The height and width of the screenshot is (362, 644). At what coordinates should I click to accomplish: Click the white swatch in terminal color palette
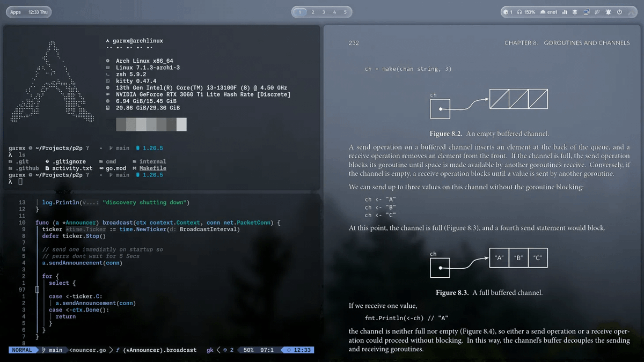pyautogui.click(x=181, y=124)
